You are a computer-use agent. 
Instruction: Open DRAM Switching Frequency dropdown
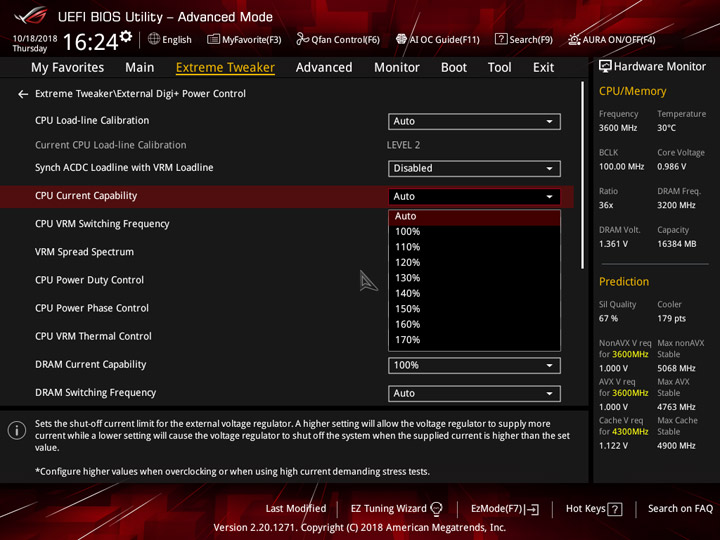(x=474, y=394)
